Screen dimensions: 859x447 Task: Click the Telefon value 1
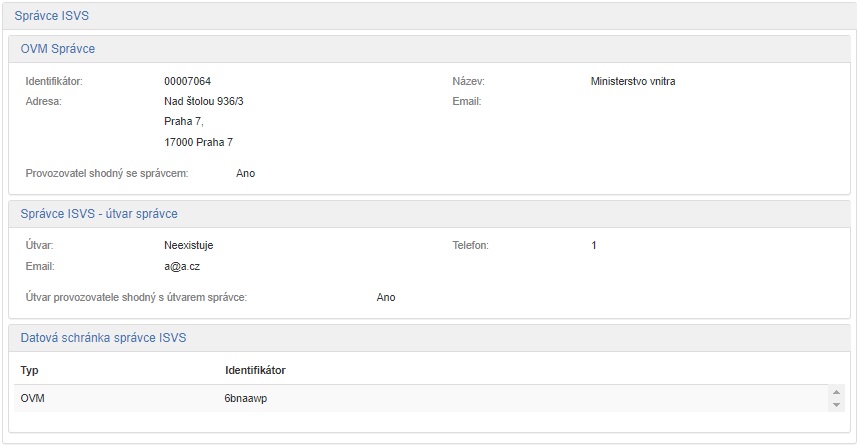tap(594, 245)
